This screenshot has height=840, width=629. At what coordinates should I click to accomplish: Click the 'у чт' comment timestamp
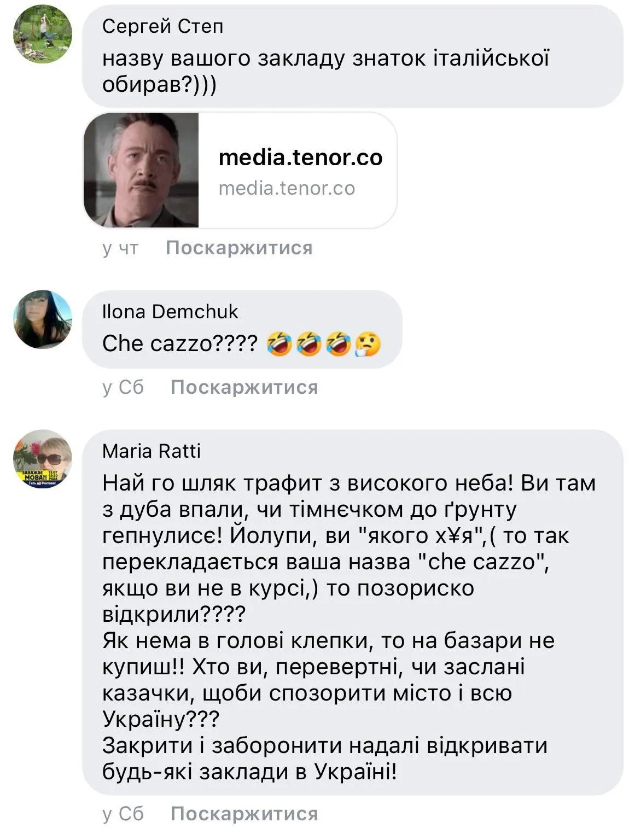(120, 248)
